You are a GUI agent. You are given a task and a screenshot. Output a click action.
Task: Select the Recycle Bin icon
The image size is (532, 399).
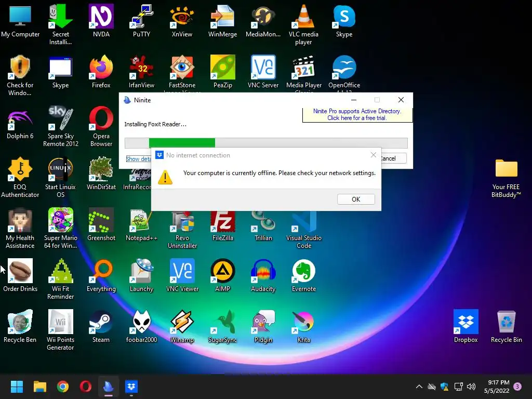point(506,326)
